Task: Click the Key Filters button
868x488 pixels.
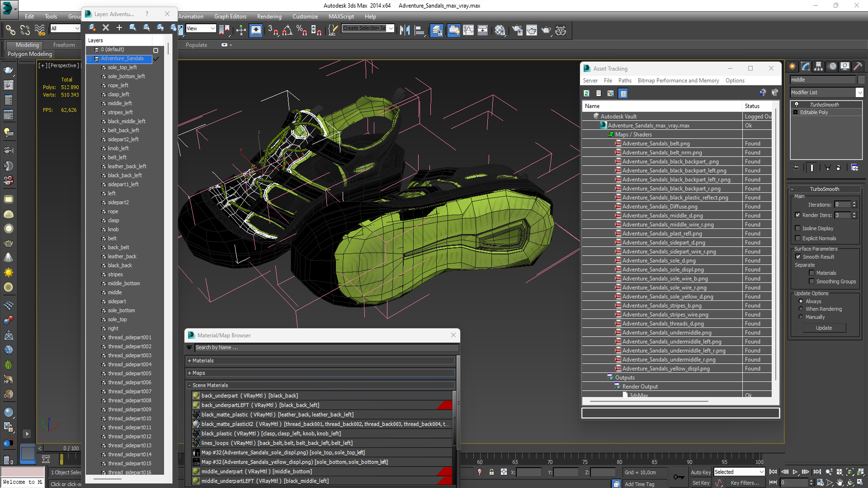Action: 745,483
